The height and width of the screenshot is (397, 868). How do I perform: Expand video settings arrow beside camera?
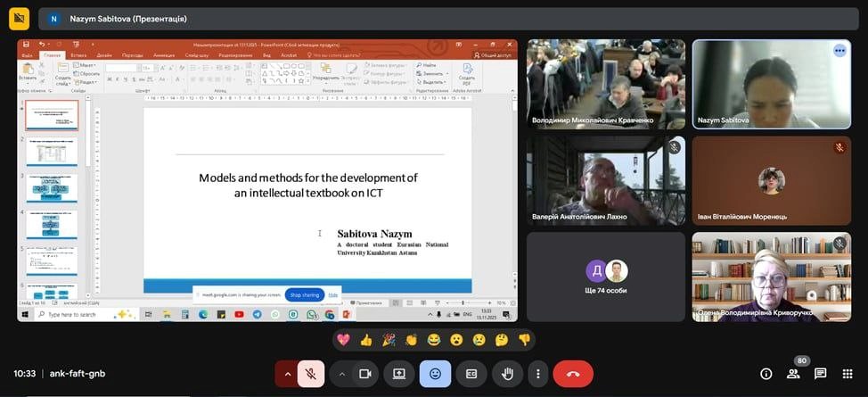pyautogui.click(x=341, y=374)
